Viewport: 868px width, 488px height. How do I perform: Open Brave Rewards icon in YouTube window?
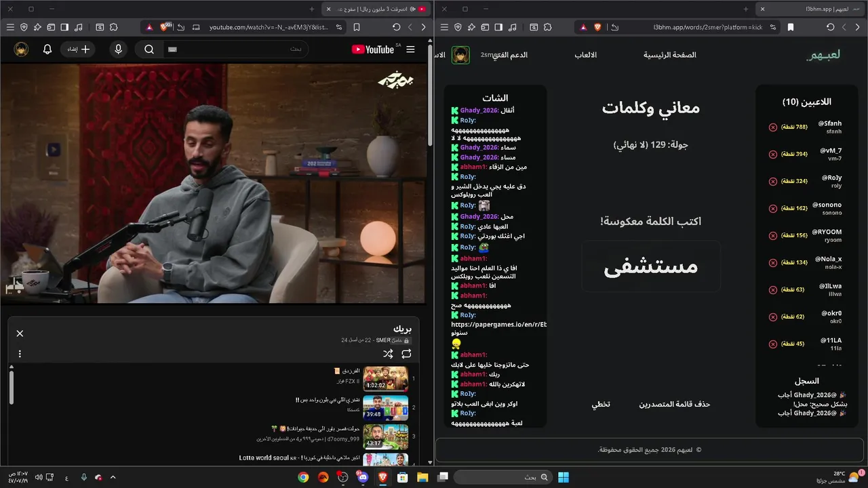[150, 27]
